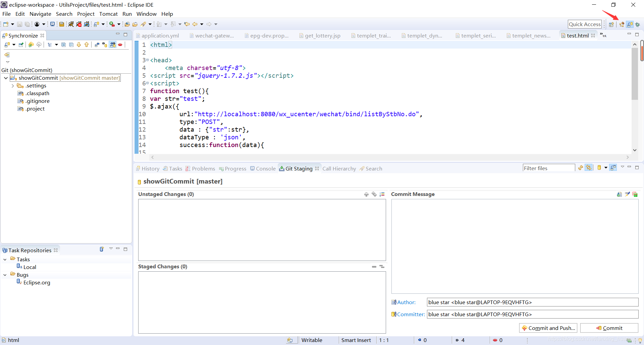Viewport: 644px width, 345px height.
Task: Click Collapse All in Synchronize view
Action: (71, 45)
